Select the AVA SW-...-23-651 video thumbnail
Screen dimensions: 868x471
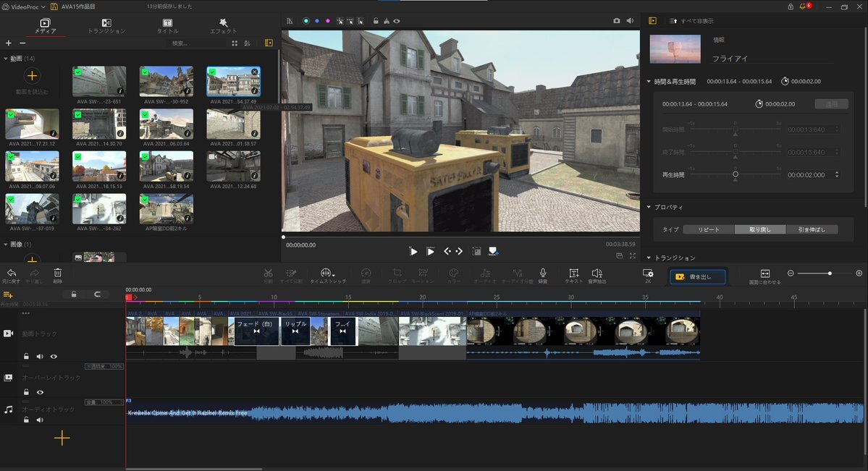pyautogui.click(x=99, y=81)
